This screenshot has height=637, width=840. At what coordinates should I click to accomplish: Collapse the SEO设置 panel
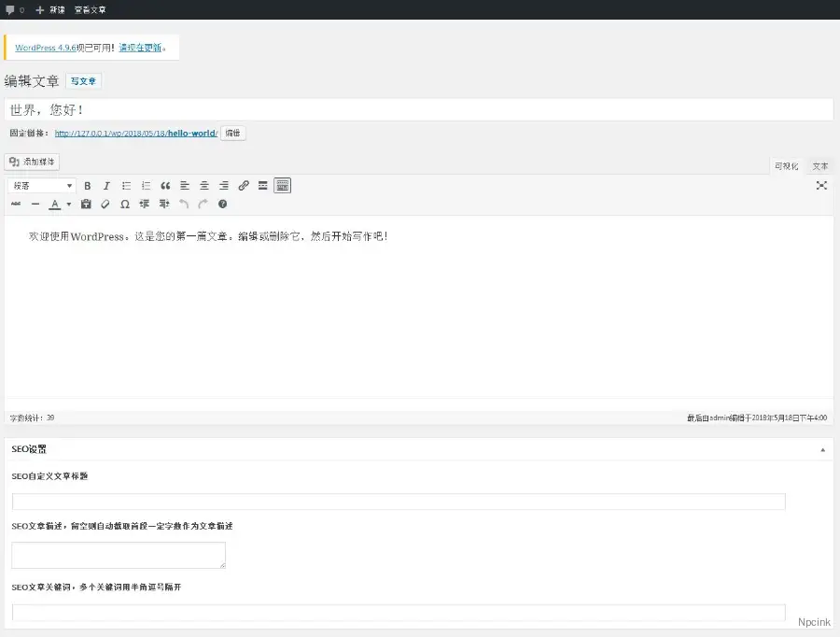pyautogui.click(x=822, y=449)
